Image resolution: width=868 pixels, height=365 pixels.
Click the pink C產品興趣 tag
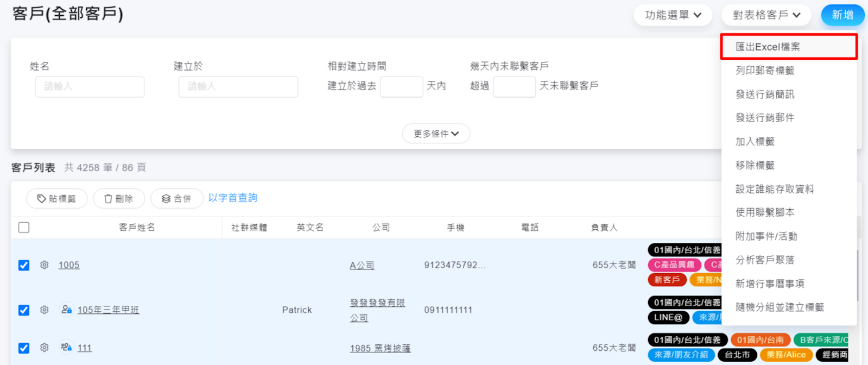[674, 265]
